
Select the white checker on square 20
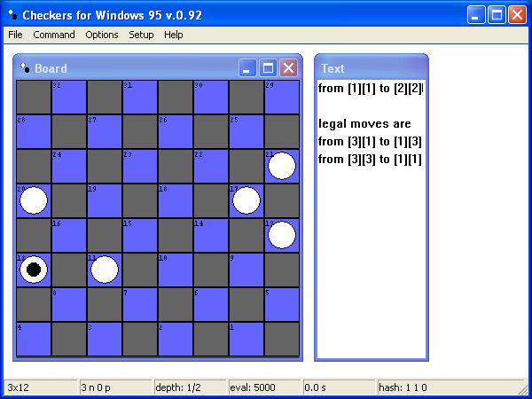34,200
